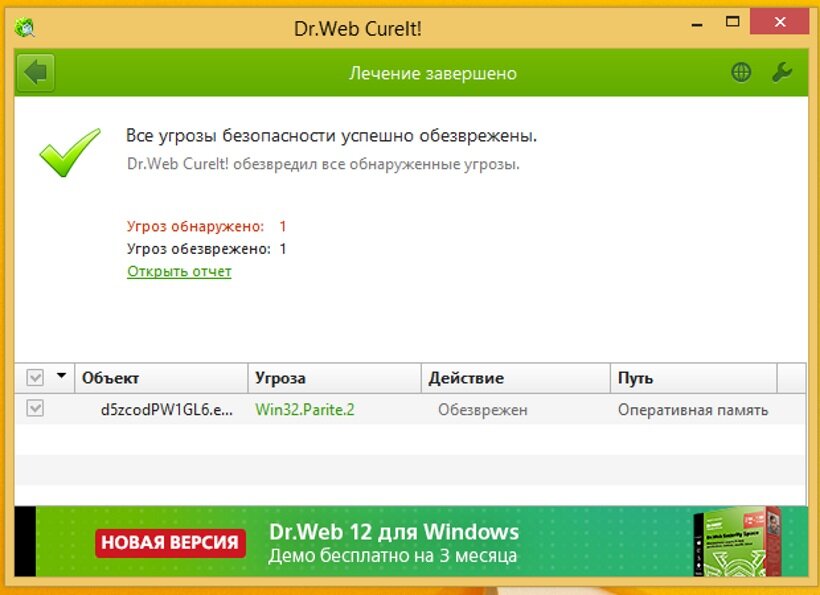Click the large green checkmark icon
The width and height of the screenshot is (820, 595).
coord(70,153)
